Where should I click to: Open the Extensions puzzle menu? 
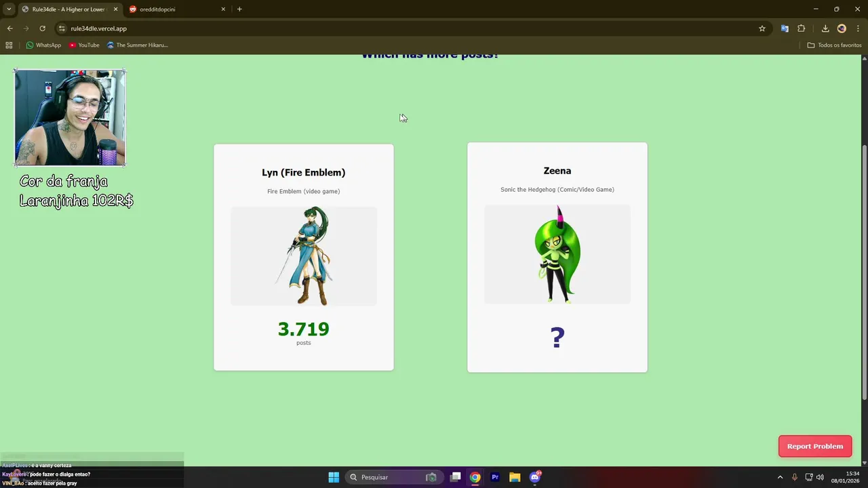click(802, 28)
